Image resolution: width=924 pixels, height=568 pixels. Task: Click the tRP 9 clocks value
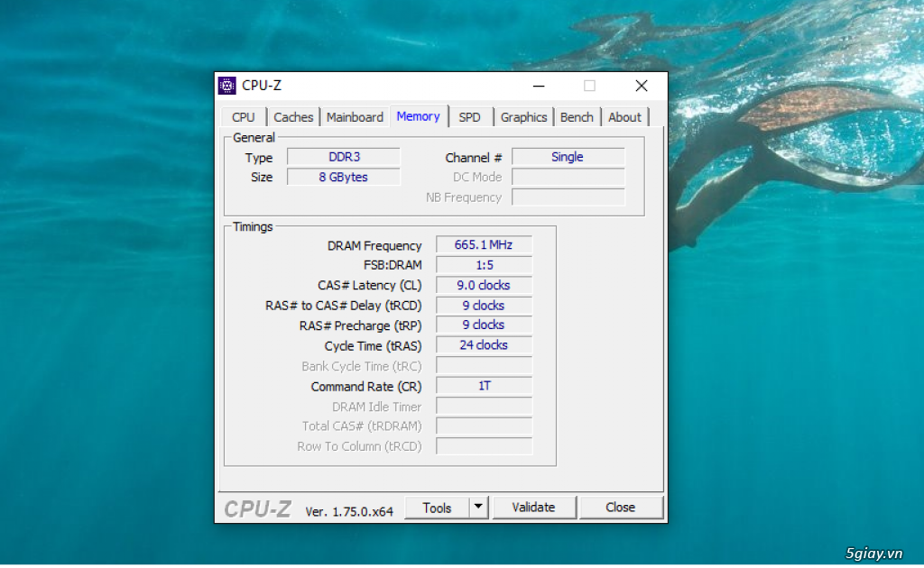(x=484, y=325)
